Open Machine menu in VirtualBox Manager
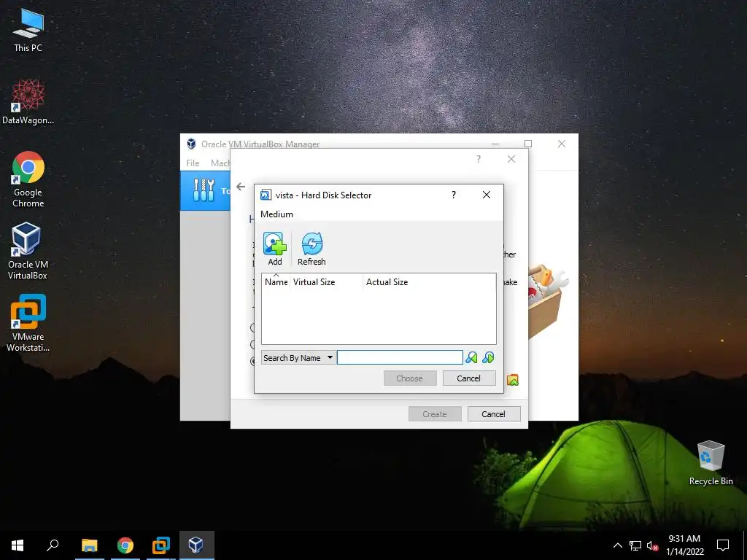The height and width of the screenshot is (560, 747). (220, 163)
